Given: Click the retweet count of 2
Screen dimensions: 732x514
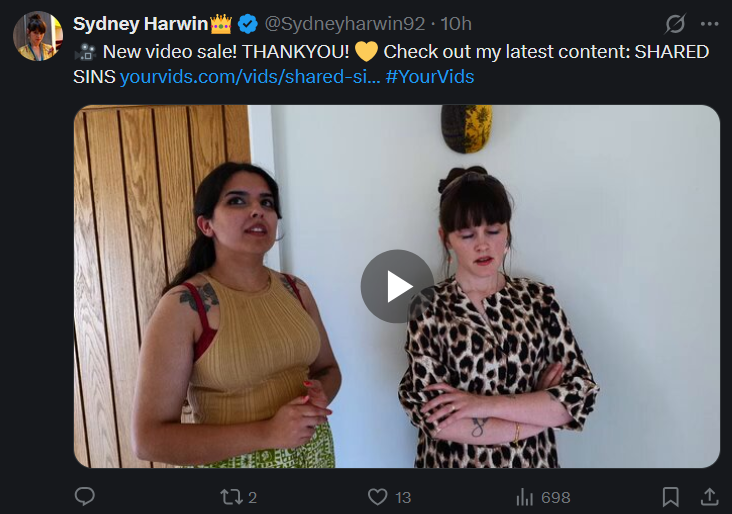Looking at the screenshot, I should click(x=253, y=498).
